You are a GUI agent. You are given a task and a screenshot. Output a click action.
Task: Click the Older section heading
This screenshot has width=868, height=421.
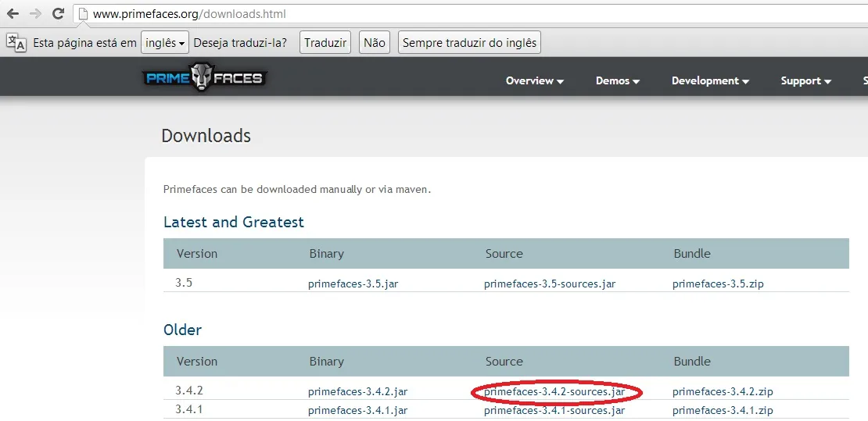[x=183, y=330]
